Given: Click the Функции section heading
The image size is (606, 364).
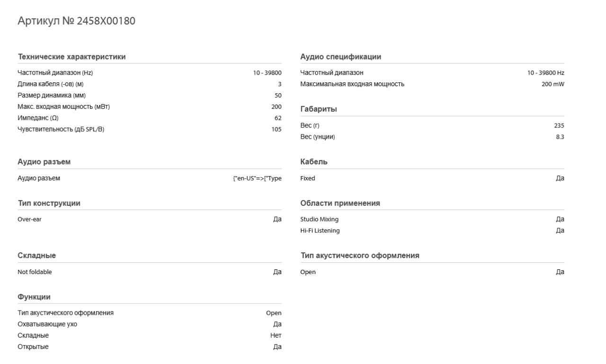Looking at the screenshot, I should 34,297.
